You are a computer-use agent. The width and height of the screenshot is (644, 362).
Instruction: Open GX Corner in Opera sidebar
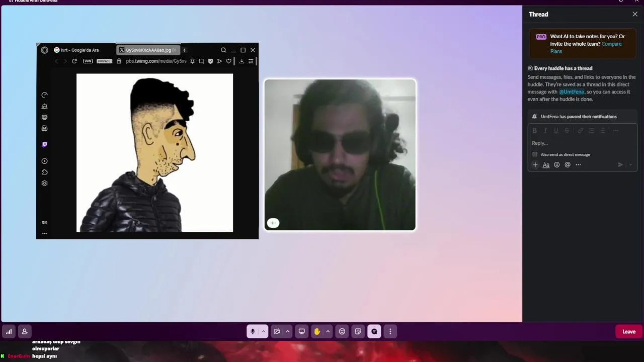44,222
